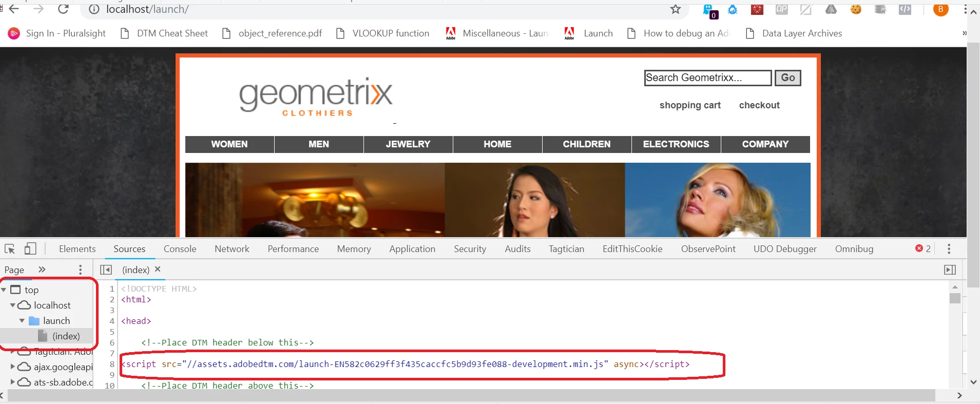Open the code brackets extension icon
The image size is (980, 404).
point(905,9)
